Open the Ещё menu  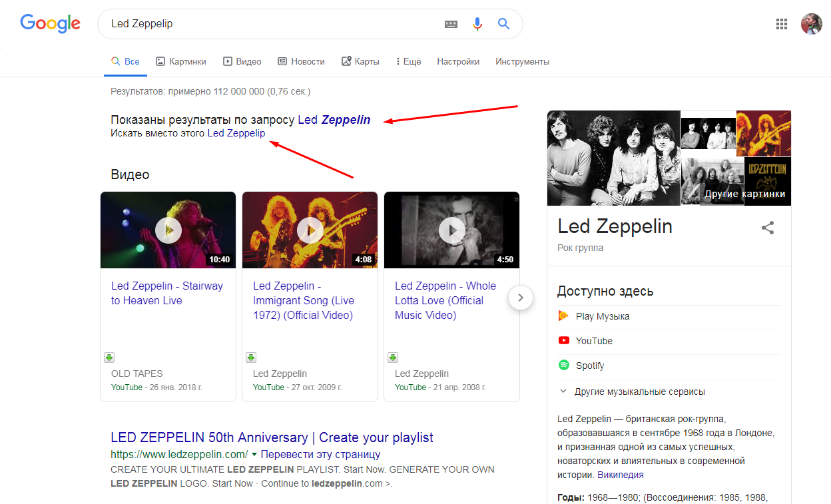tap(408, 61)
